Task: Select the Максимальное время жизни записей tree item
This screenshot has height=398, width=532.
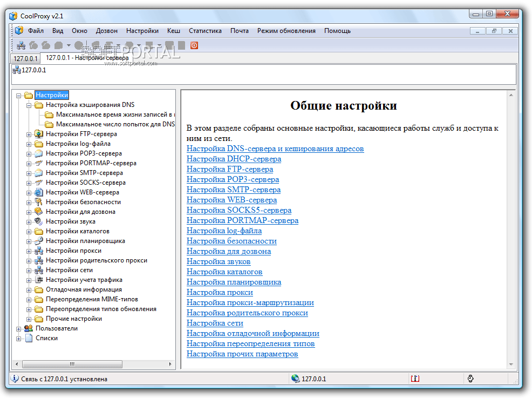Action: point(115,114)
